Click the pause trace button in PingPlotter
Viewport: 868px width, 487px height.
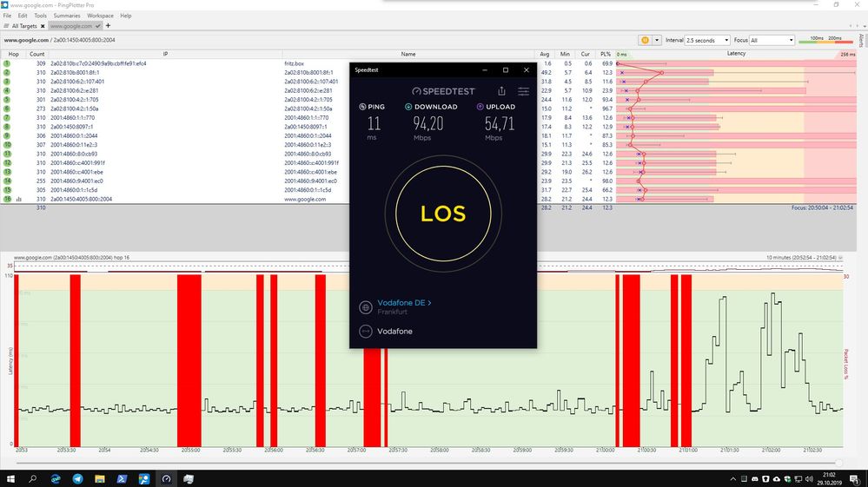click(x=645, y=40)
